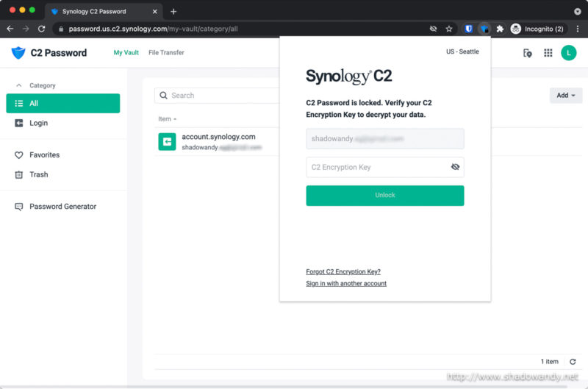Open the green L user avatar menu
Image resolution: width=588 pixels, height=389 pixels.
pyautogui.click(x=568, y=53)
